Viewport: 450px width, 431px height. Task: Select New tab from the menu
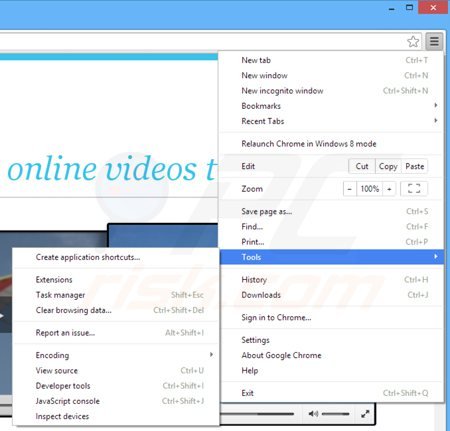(x=332, y=60)
